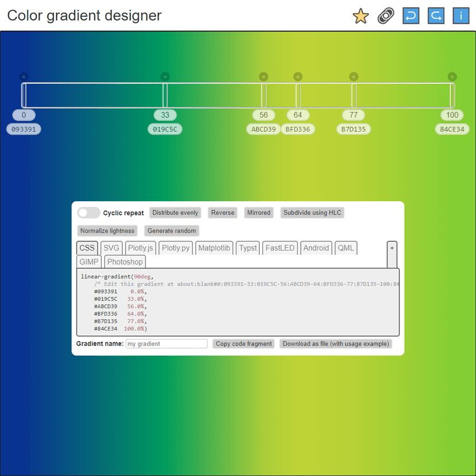This screenshot has height=476, width=476.
Task: Add a new export format tab with +
Action: pos(392,248)
